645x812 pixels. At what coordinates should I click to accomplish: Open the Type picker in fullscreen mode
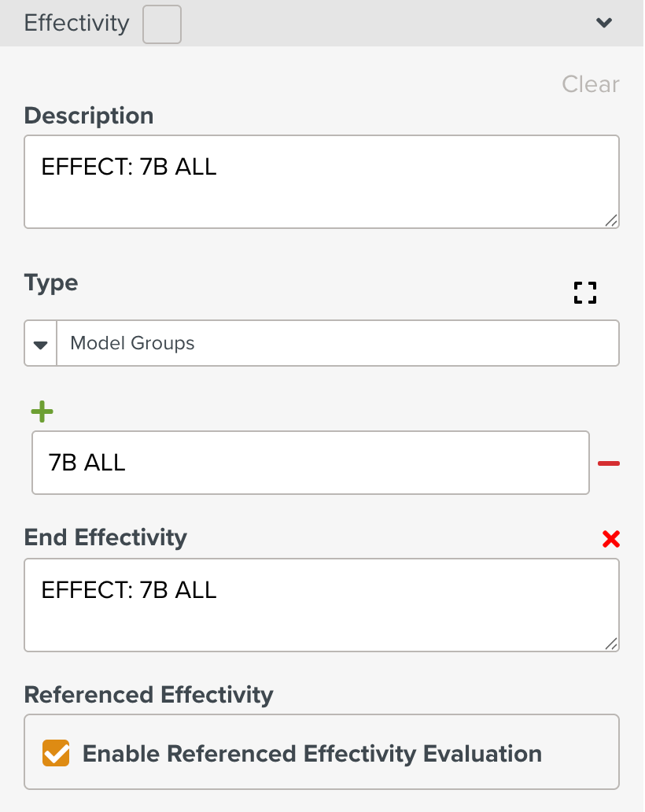(x=584, y=292)
